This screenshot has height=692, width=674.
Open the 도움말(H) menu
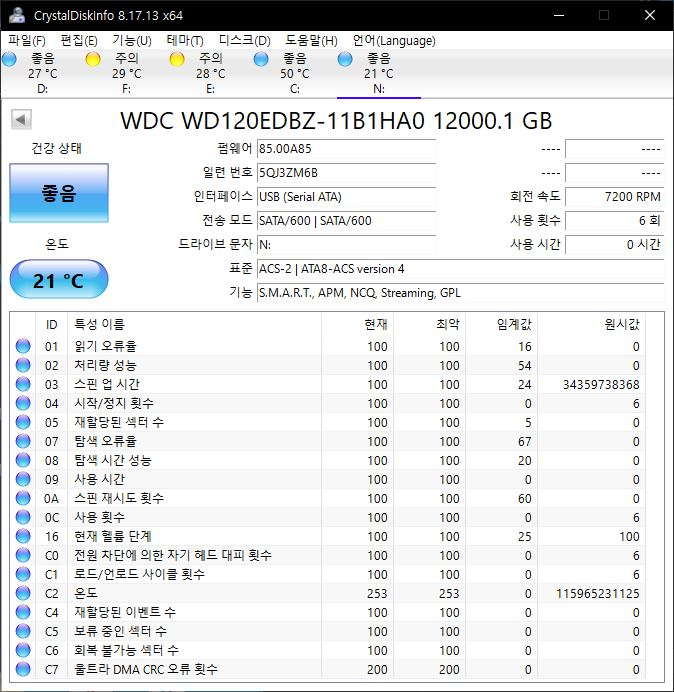tap(311, 41)
